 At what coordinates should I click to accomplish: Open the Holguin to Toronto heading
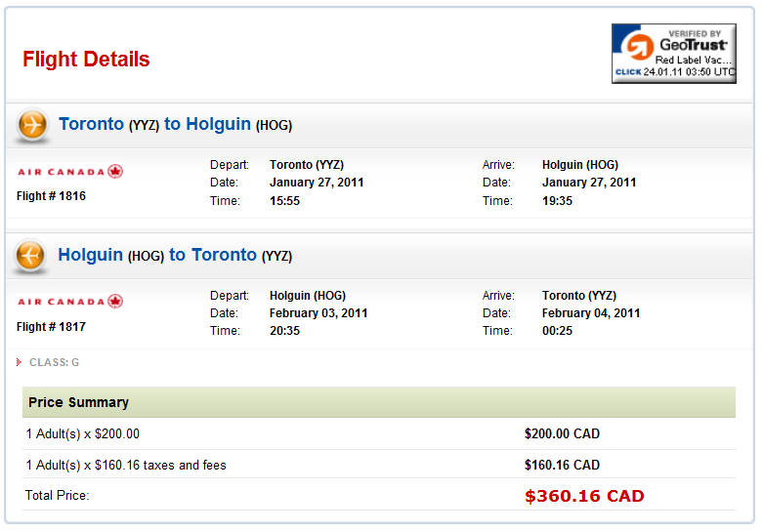175,256
